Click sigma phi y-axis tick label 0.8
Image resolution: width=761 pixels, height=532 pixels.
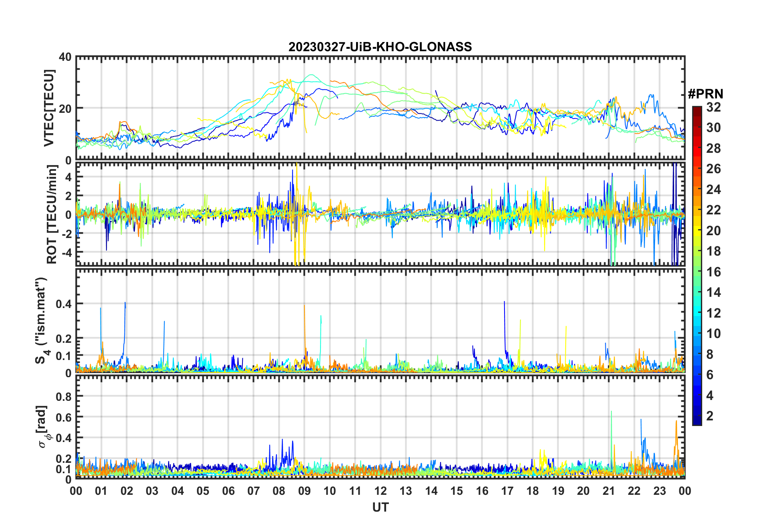click(x=64, y=396)
